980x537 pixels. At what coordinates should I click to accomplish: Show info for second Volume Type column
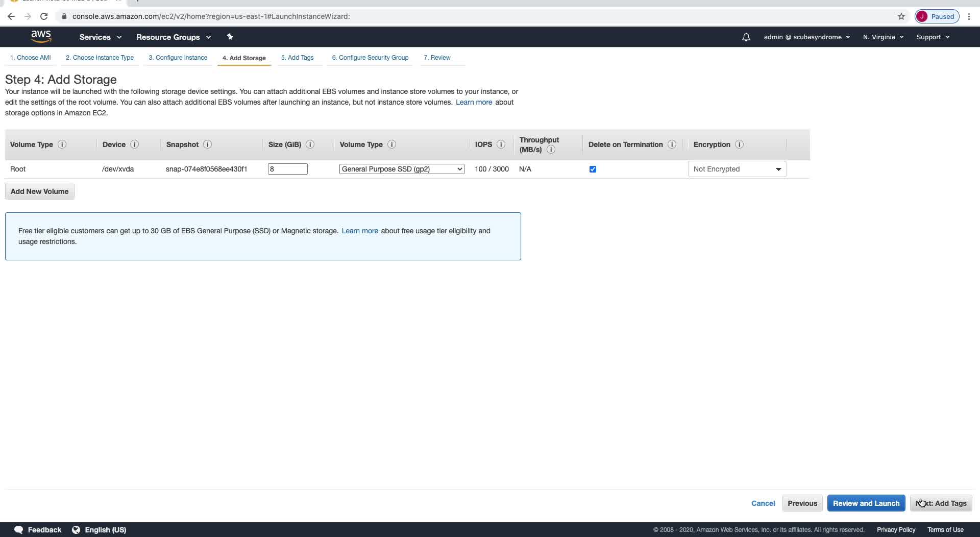pyautogui.click(x=391, y=144)
